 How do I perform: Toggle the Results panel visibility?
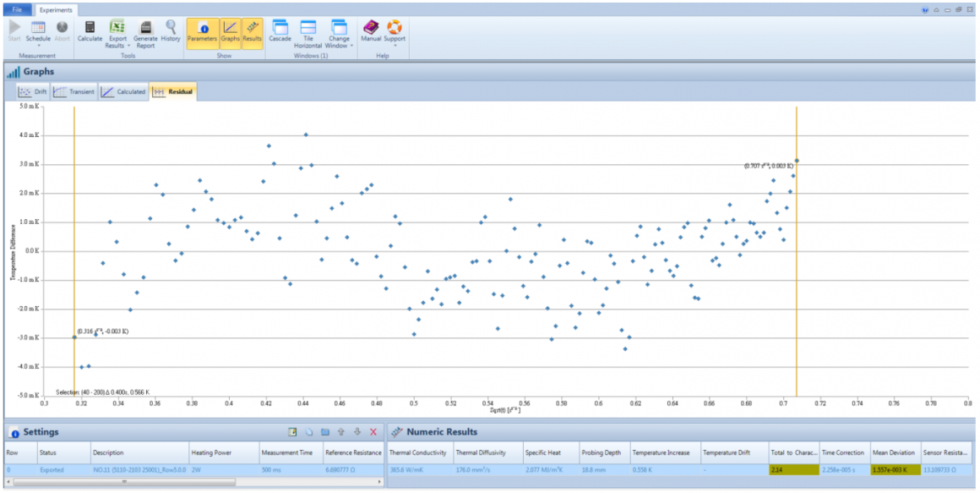pos(252,33)
